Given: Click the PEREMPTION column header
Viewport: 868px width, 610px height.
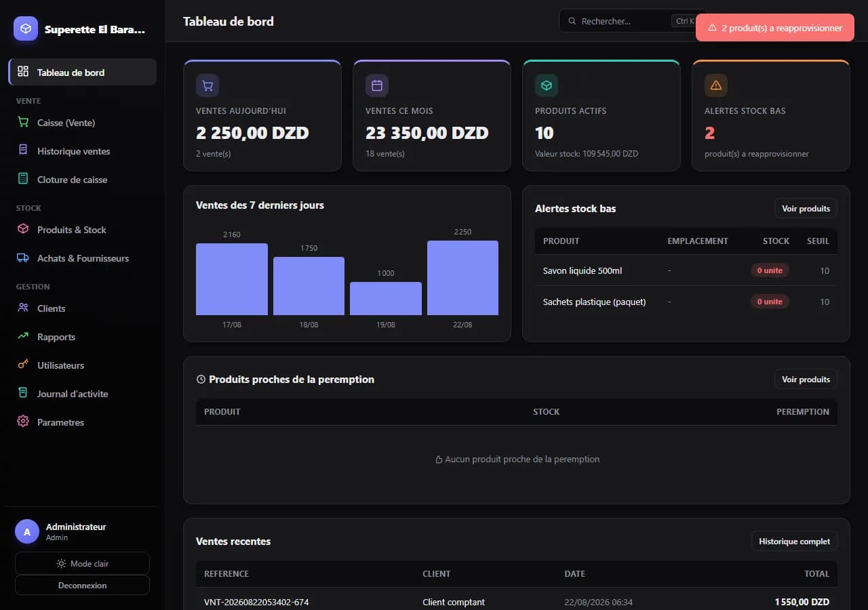Looking at the screenshot, I should point(803,411).
